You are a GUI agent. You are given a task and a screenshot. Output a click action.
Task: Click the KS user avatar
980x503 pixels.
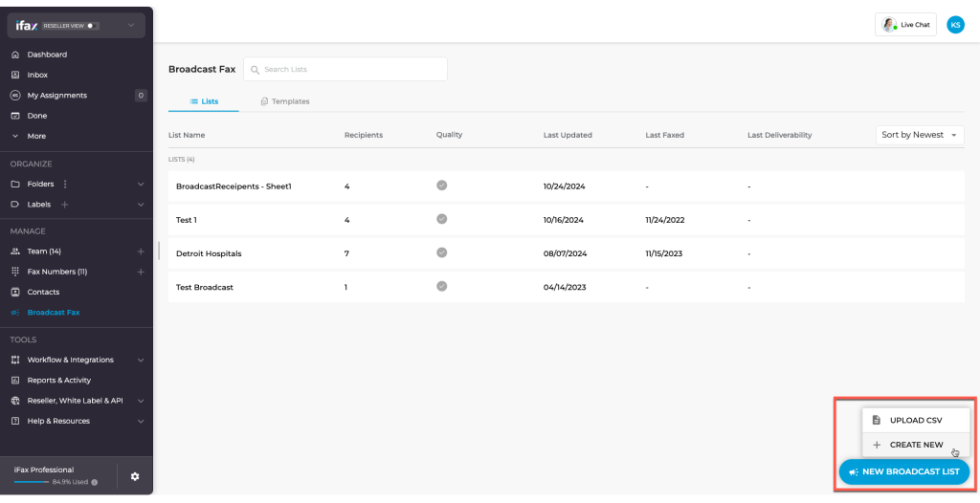955,25
